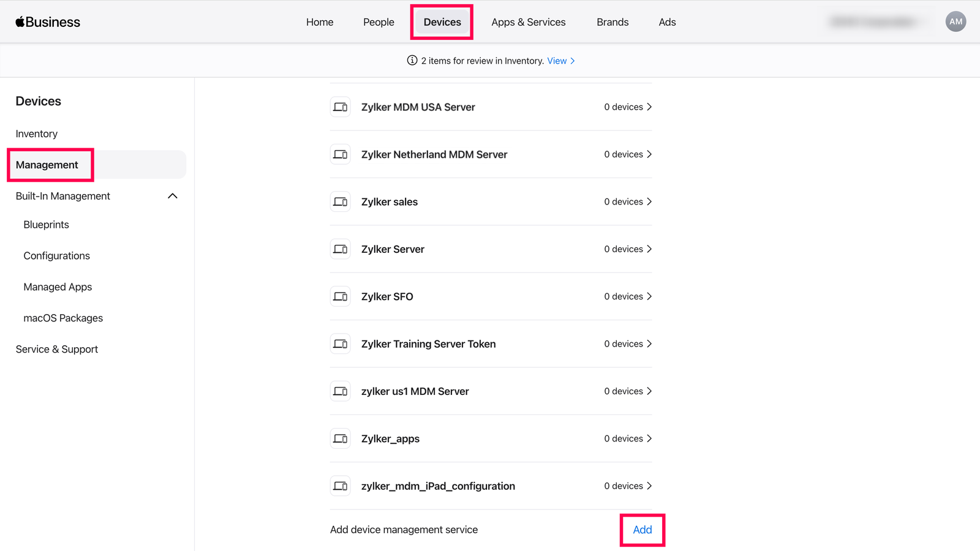Select the Zylker sales name

(390, 202)
